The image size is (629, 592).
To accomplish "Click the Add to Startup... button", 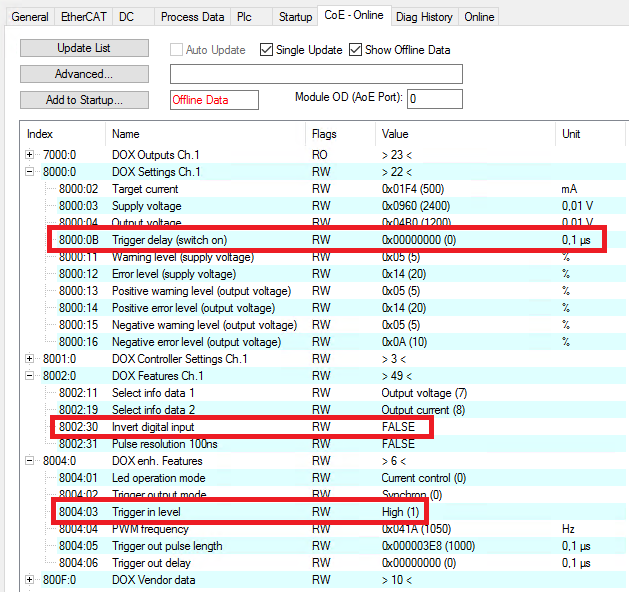I will (x=84, y=100).
